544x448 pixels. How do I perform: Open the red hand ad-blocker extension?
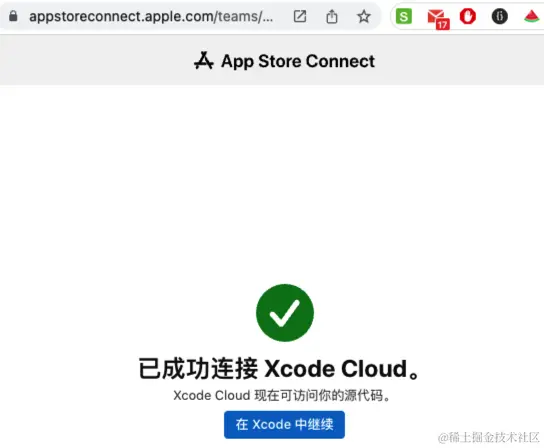[468, 16]
